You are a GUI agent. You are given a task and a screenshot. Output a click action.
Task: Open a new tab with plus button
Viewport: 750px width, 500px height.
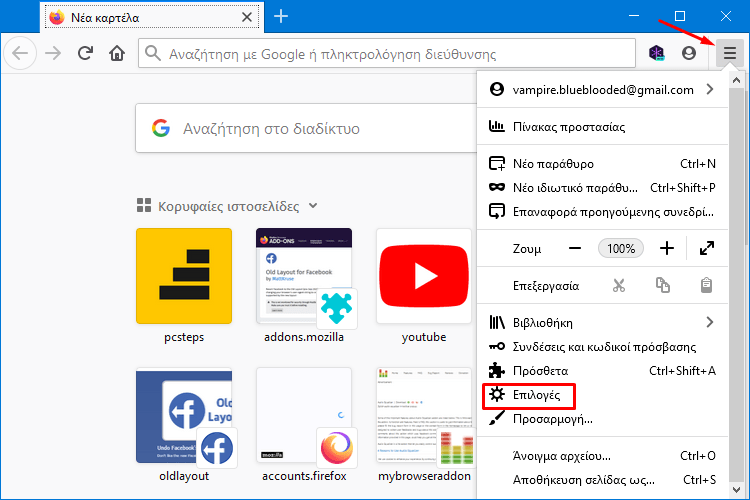(281, 17)
